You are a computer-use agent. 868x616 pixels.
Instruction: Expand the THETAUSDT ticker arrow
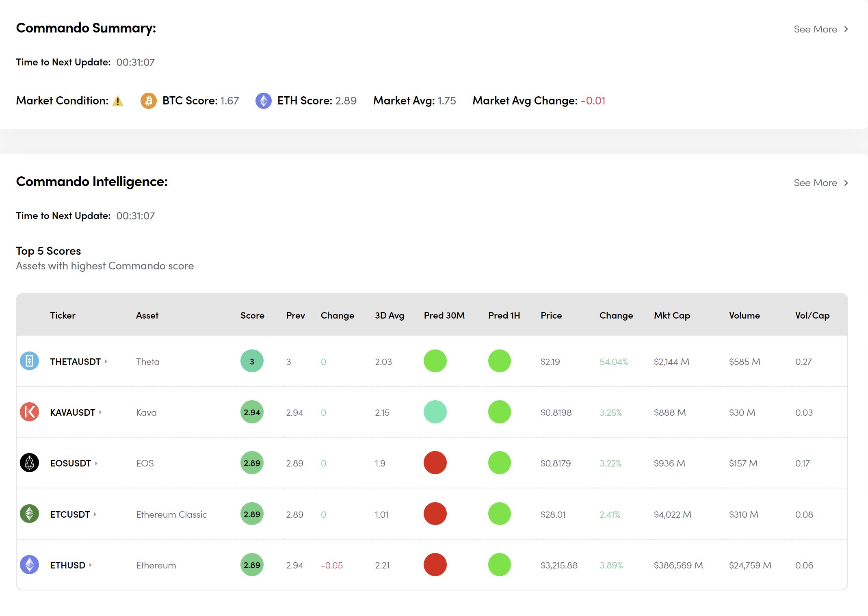pyautogui.click(x=106, y=361)
